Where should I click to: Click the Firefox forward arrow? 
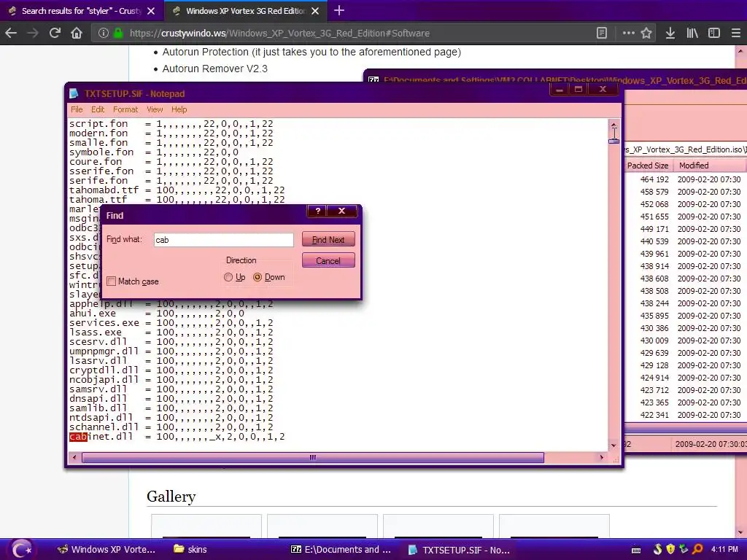32,33
